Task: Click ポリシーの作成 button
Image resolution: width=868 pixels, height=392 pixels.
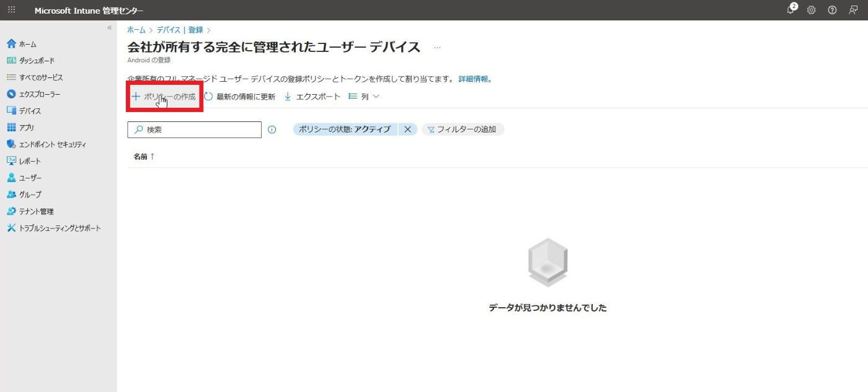Action: point(164,97)
